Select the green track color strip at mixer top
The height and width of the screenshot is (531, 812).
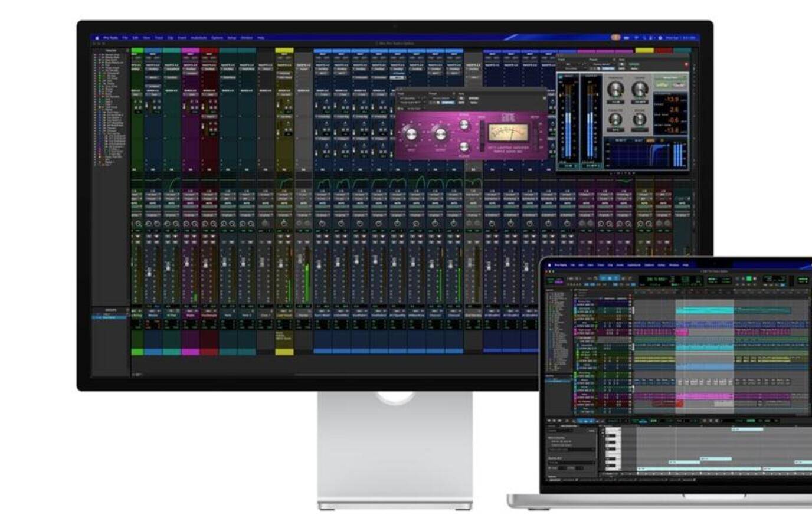137,51
